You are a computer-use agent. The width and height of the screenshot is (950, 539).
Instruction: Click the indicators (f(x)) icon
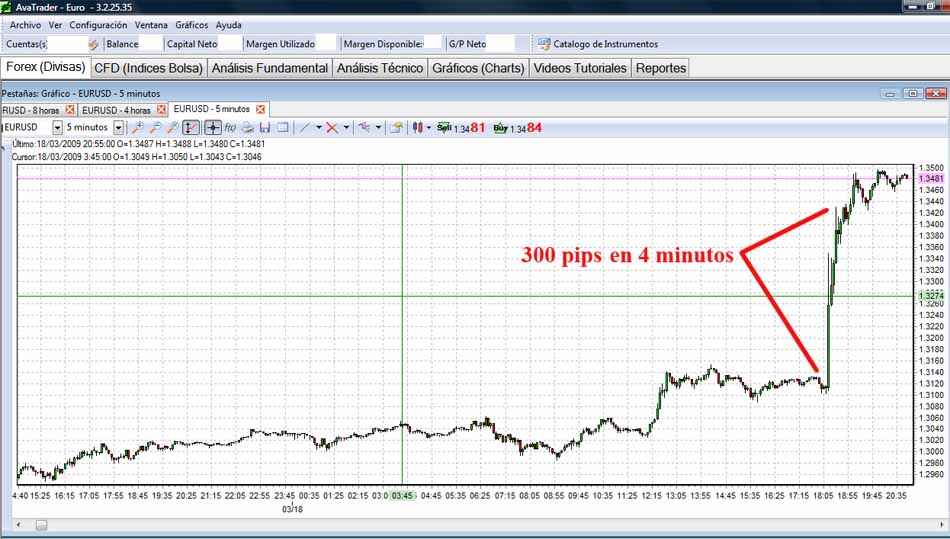pos(230,128)
